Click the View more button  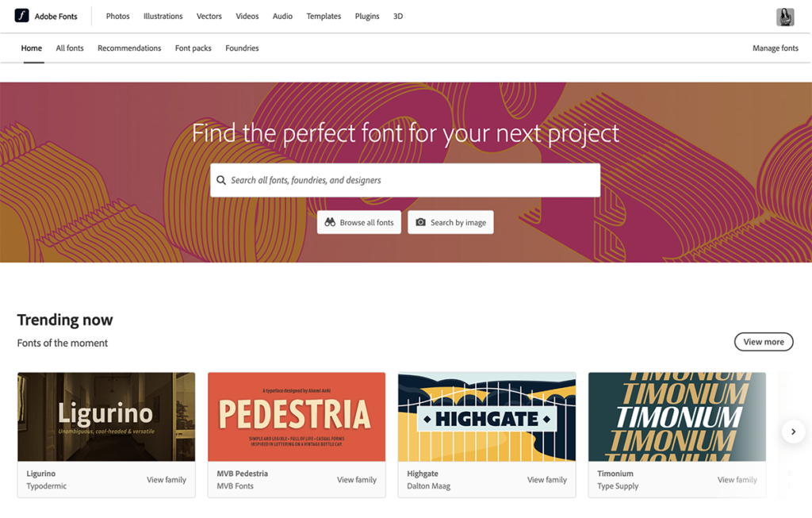pyautogui.click(x=764, y=342)
